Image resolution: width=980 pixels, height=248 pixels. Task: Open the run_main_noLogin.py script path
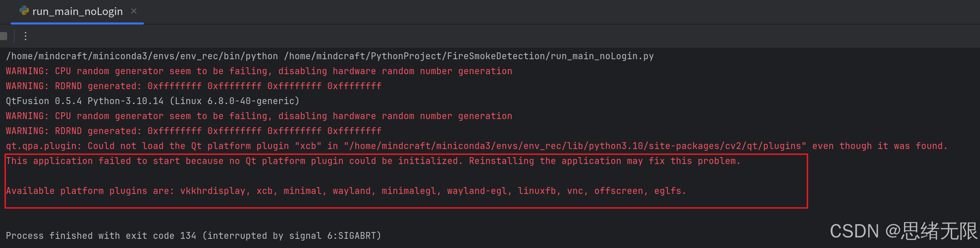[x=468, y=56]
